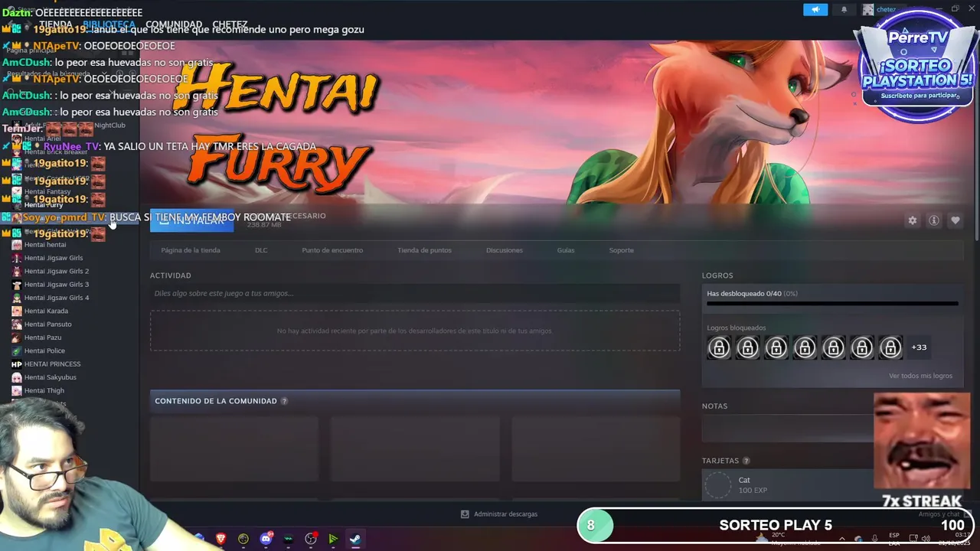Select Hentai Pansuto in library list

pyautogui.click(x=47, y=324)
